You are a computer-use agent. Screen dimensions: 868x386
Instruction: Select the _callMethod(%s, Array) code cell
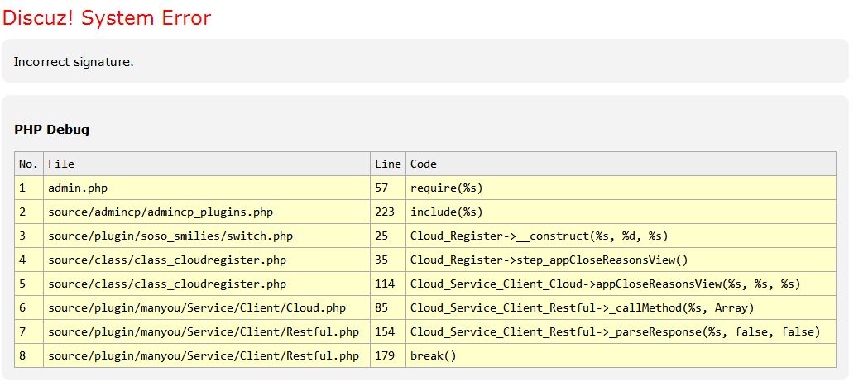tap(621, 307)
